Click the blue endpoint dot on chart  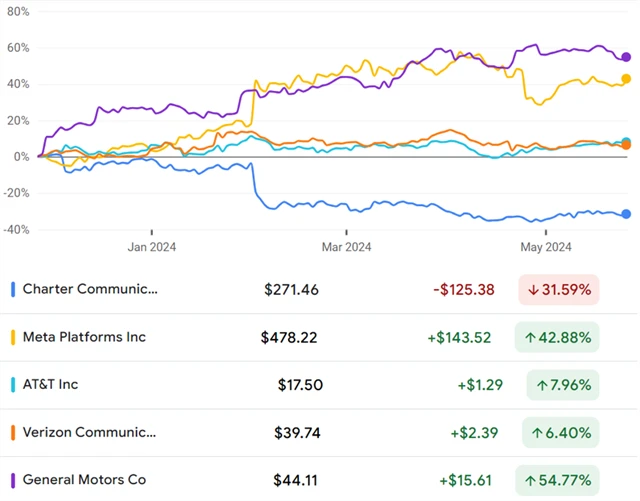(626, 214)
